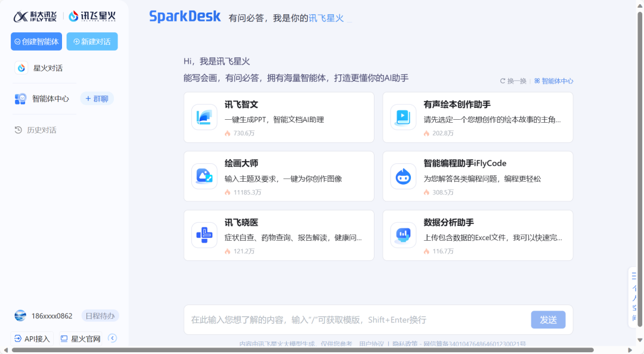This screenshot has width=644, height=354.
Task: Focus the chat message input field
Action: click(x=357, y=319)
